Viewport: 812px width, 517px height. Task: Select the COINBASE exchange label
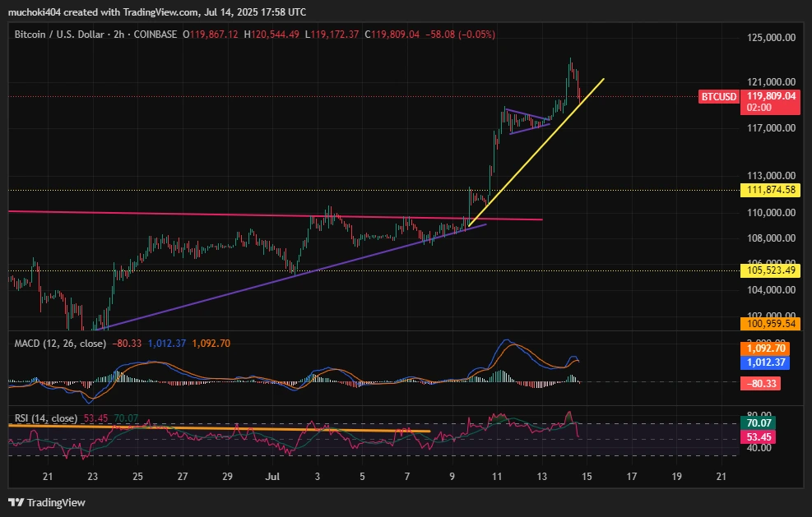[x=156, y=35]
